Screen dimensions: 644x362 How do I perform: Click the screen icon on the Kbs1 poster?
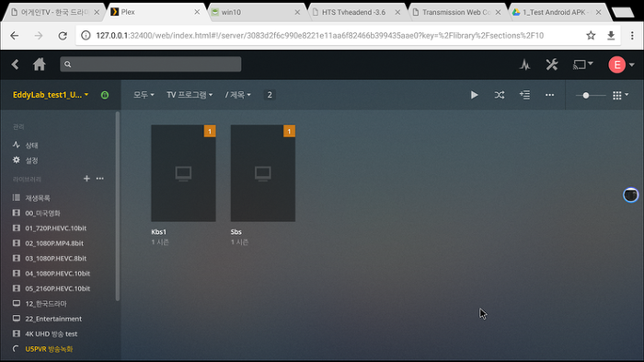coord(184,173)
